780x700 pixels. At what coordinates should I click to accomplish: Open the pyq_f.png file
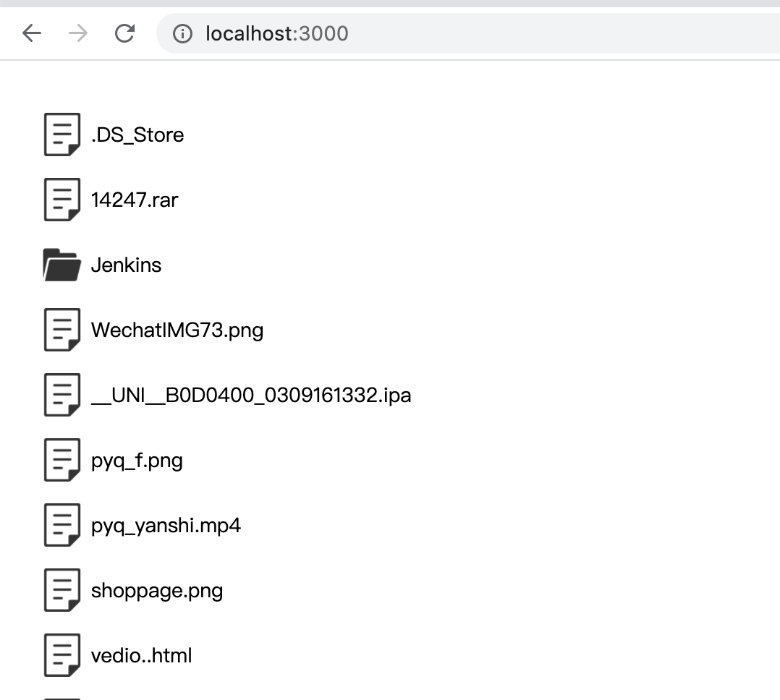pos(137,461)
